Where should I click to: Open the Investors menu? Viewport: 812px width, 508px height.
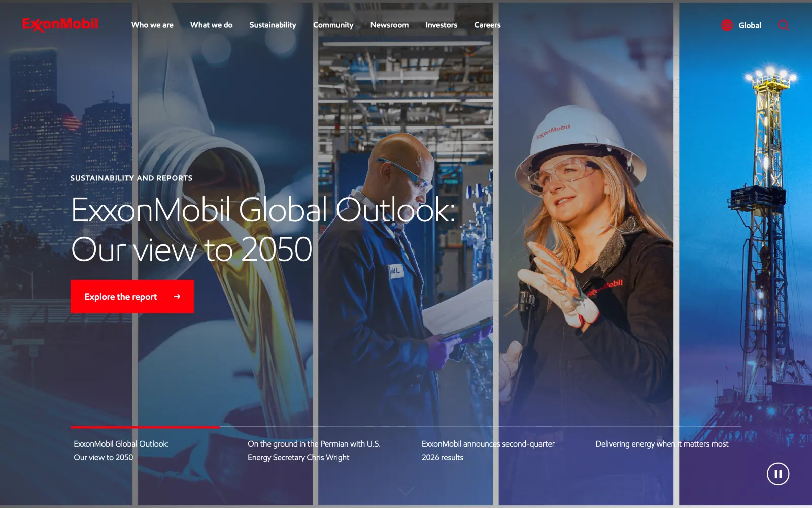click(441, 25)
